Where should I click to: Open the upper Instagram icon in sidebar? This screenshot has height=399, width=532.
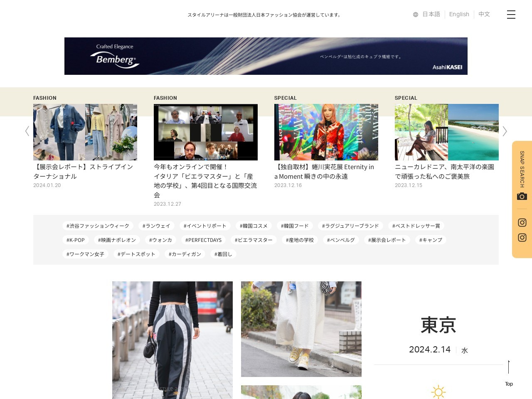[522, 222]
